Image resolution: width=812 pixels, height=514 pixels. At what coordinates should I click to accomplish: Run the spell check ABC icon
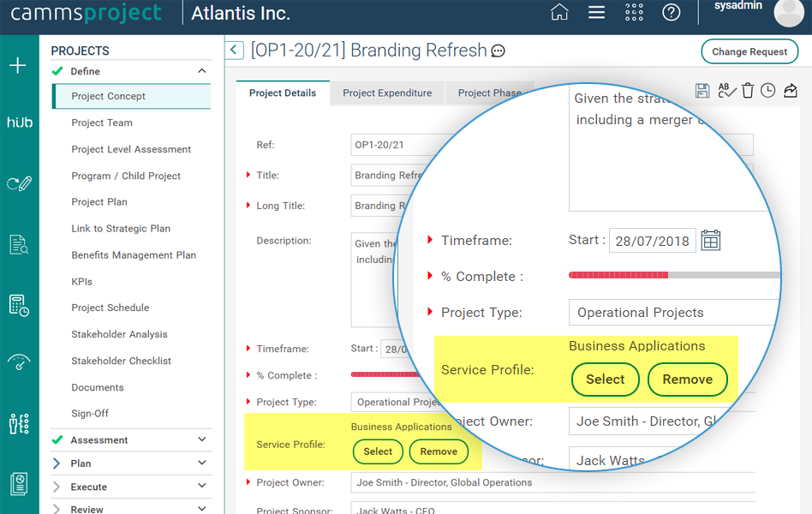click(x=726, y=91)
